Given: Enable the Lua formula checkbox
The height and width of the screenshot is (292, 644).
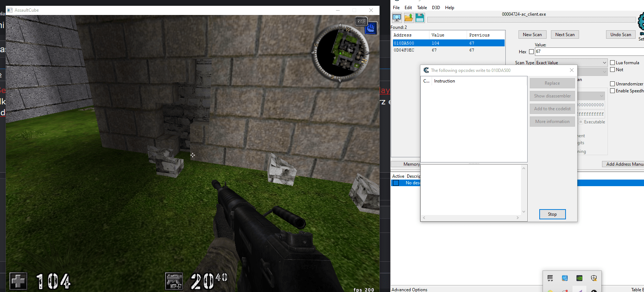Looking at the screenshot, I should point(613,63).
